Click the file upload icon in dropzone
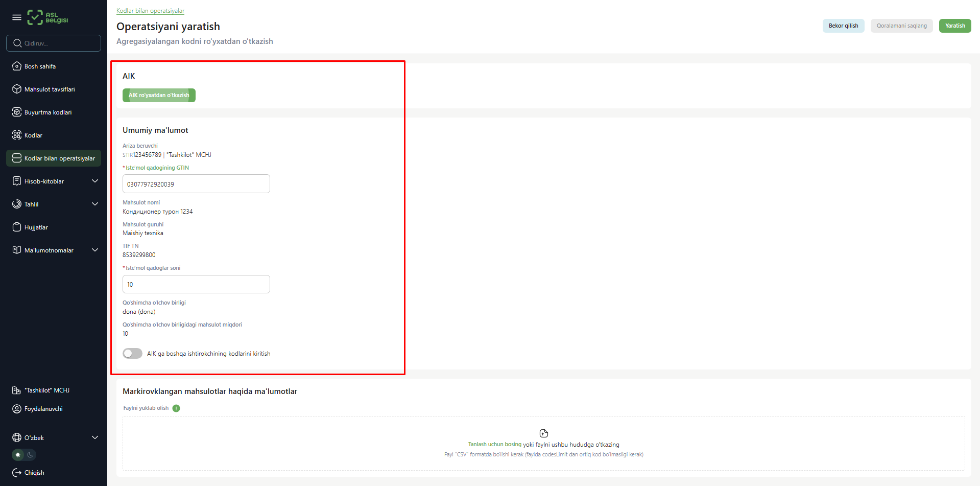The image size is (980, 486). tap(543, 433)
